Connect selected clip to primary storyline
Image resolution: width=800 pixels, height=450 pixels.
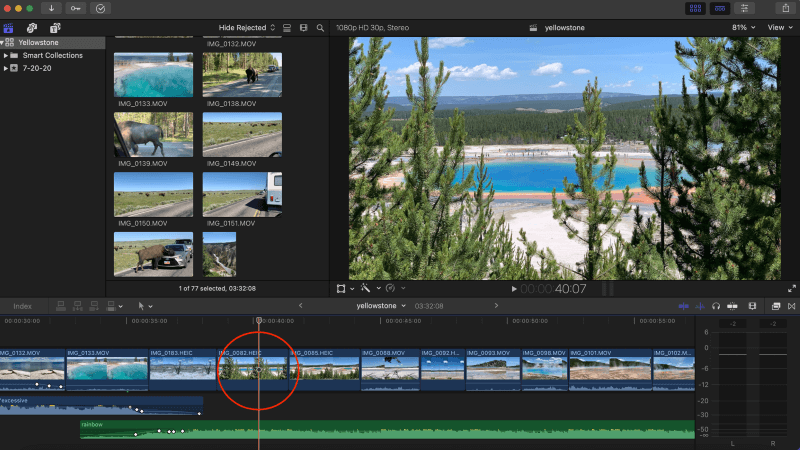(61, 306)
